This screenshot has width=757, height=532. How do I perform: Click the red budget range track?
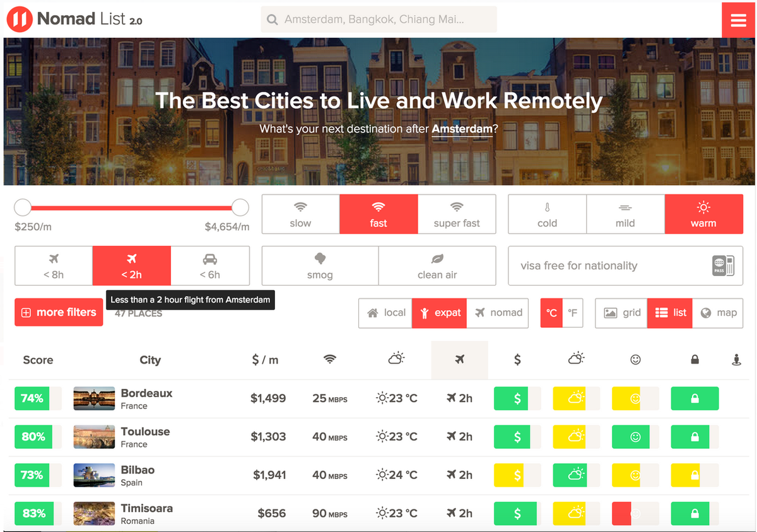[131, 207]
